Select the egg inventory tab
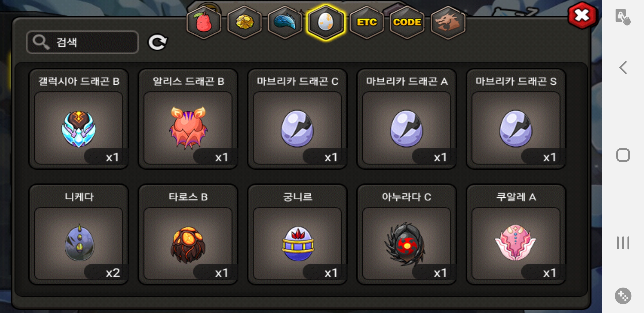The height and width of the screenshot is (313, 644). click(326, 22)
